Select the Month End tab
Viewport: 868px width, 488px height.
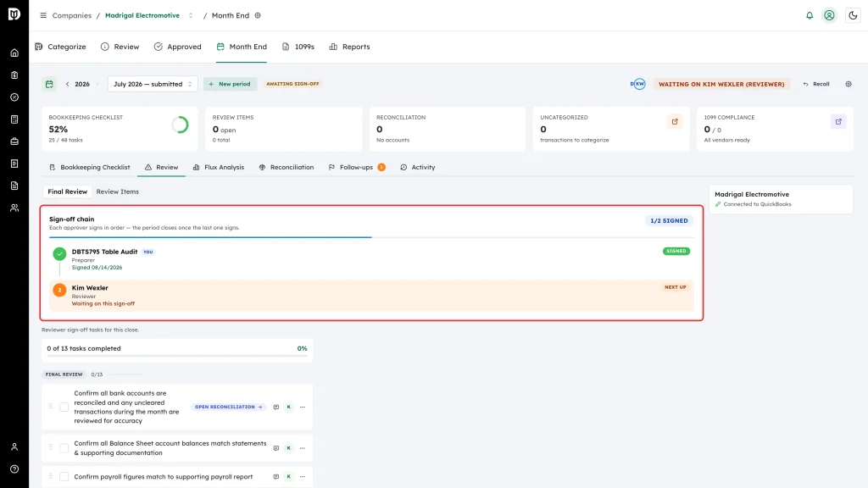tap(242, 47)
